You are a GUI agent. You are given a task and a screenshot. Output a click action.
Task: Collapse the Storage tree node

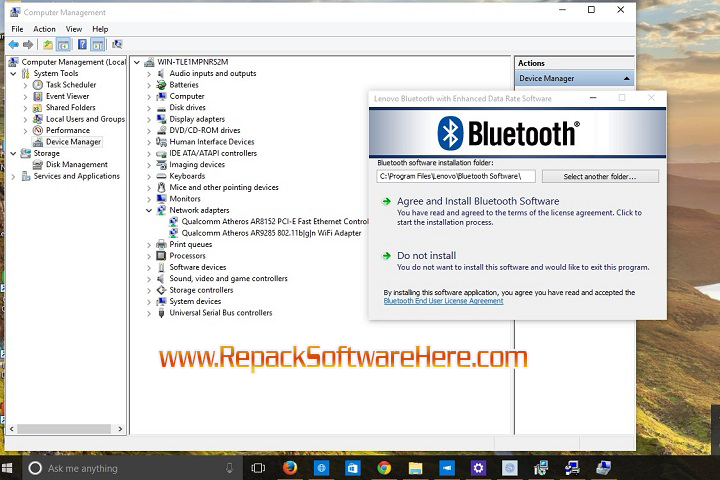coord(13,153)
